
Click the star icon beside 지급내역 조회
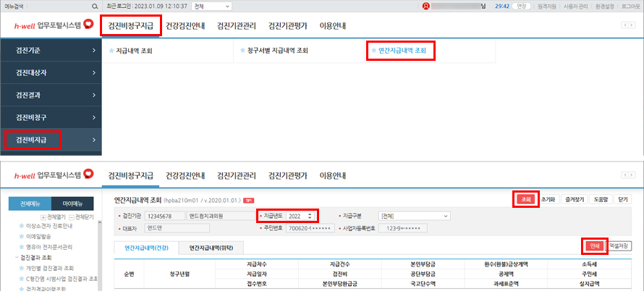pos(111,51)
